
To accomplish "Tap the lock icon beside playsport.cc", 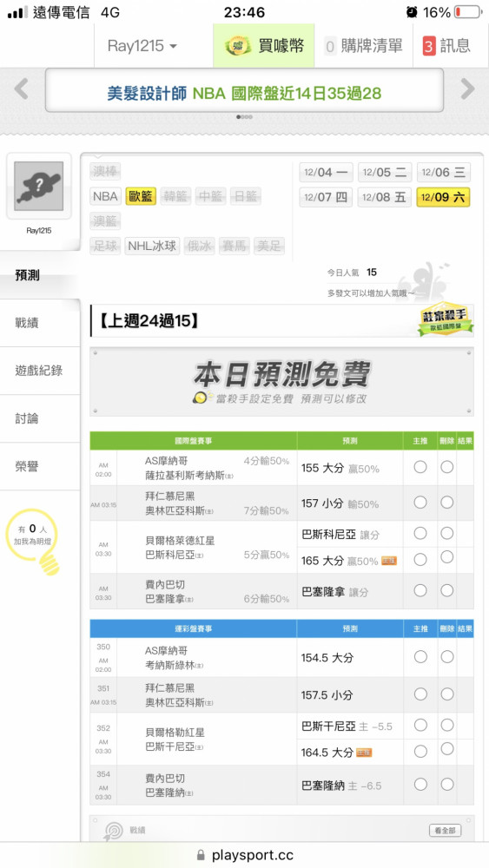I will [x=201, y=855].
